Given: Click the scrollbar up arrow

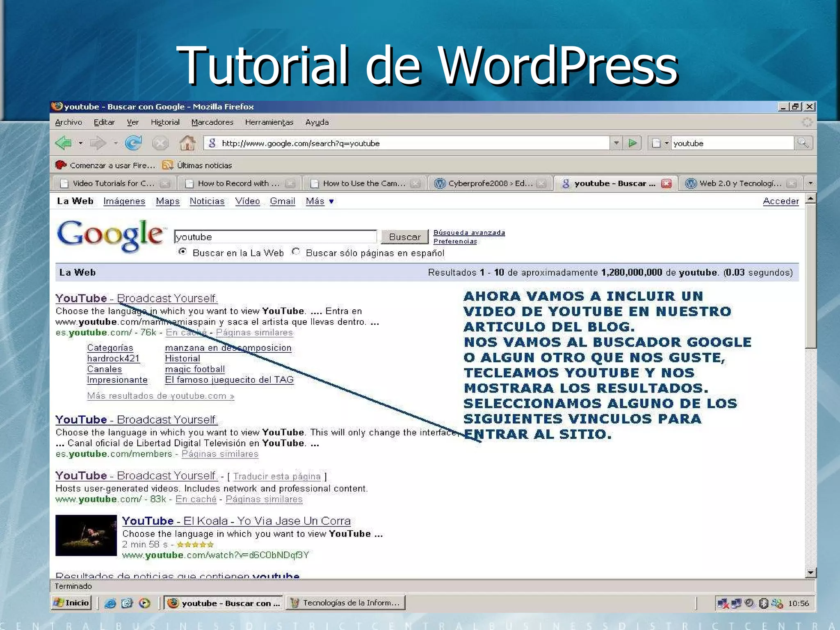Looking at the screenshot, I should pyautogui.click(x=810, y=199).
